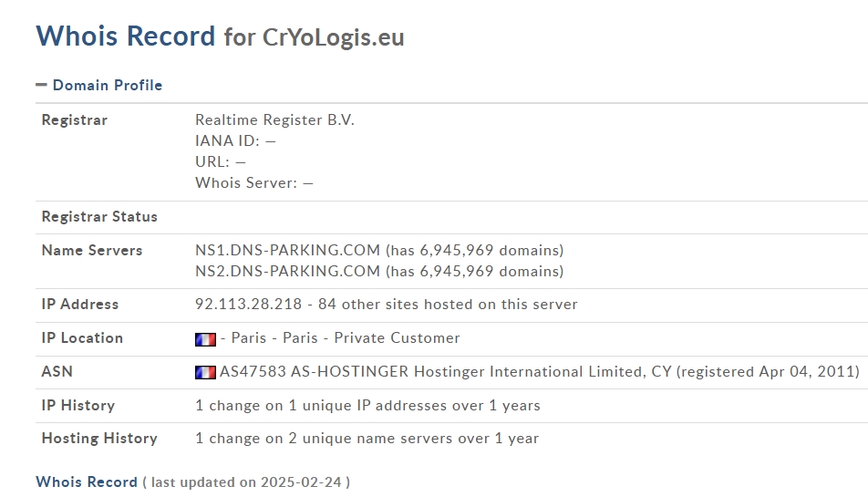Click the Hosting History change summary
The height and width of the screenshot is (497, 868).
coord(367,439)
